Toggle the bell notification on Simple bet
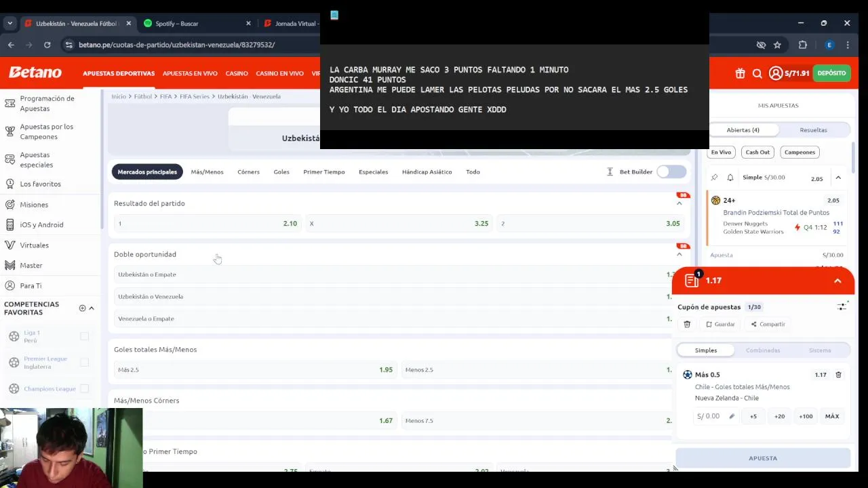The height and width of the screenshot is (488, 868). pyautogui.click(x=730, y=178)
